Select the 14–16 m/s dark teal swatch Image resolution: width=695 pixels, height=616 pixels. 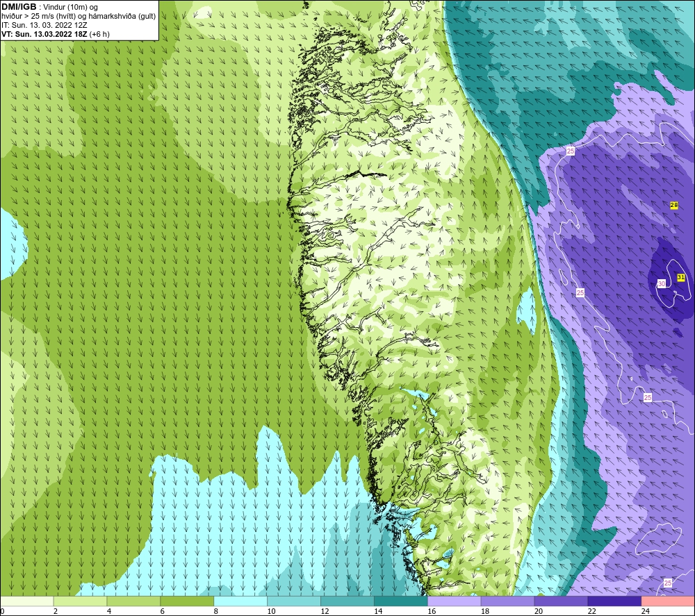pos(401,601)
